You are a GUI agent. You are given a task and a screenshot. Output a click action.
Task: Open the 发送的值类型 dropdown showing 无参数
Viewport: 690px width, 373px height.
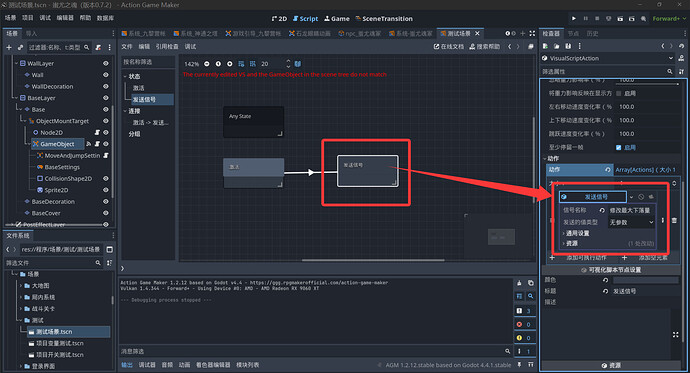pos(631,223)
